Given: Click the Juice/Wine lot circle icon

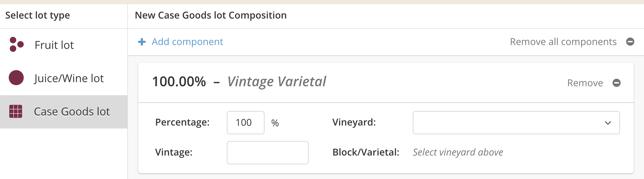Looking at the screenshot, I should [x=16, y=78].
